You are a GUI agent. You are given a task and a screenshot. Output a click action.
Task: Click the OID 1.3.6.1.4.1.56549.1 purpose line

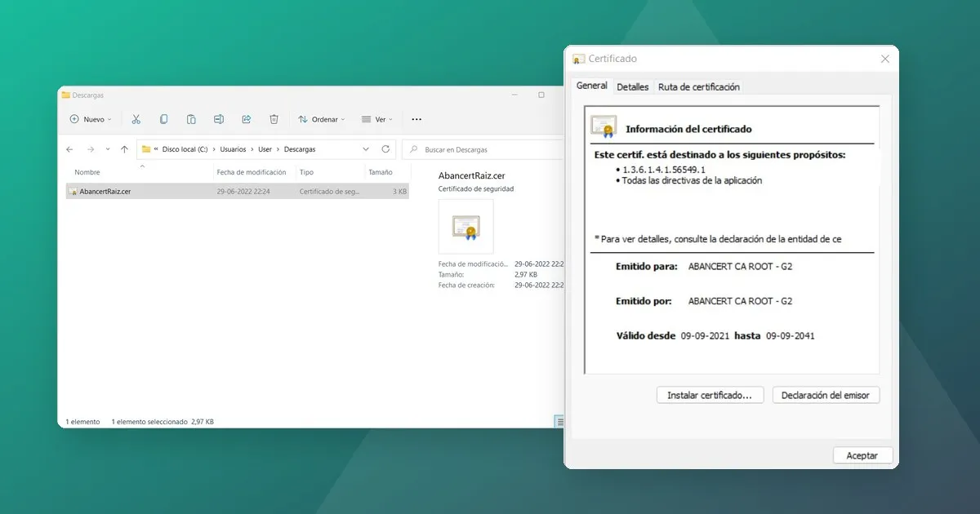[664, 169]
